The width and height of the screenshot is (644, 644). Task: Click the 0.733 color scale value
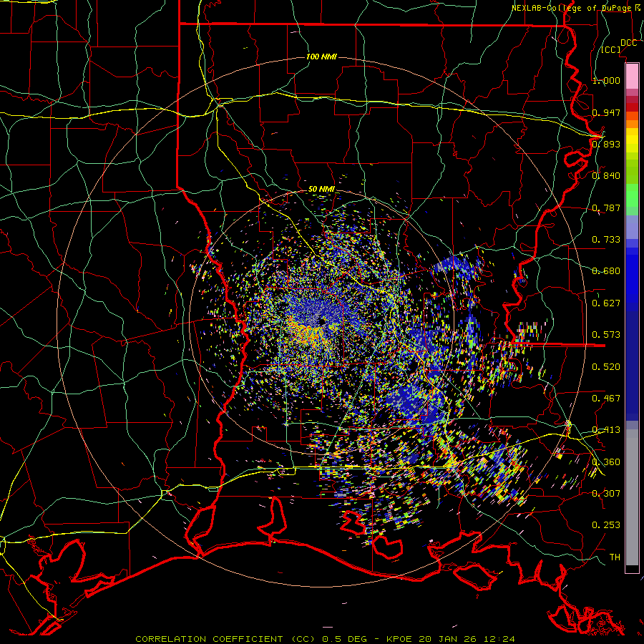tap(606, 240)
